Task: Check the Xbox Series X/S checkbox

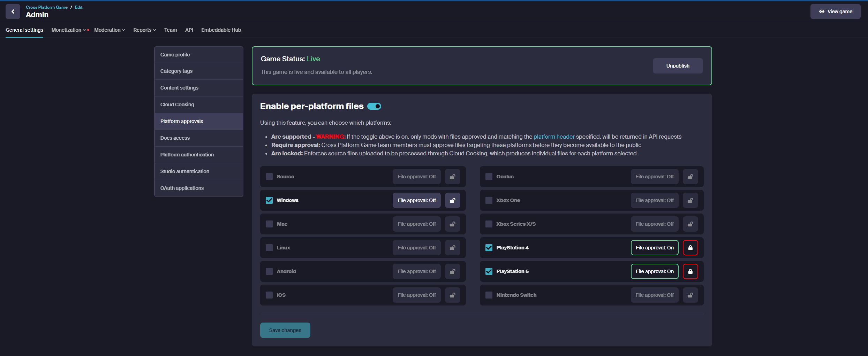Action: 489,224
